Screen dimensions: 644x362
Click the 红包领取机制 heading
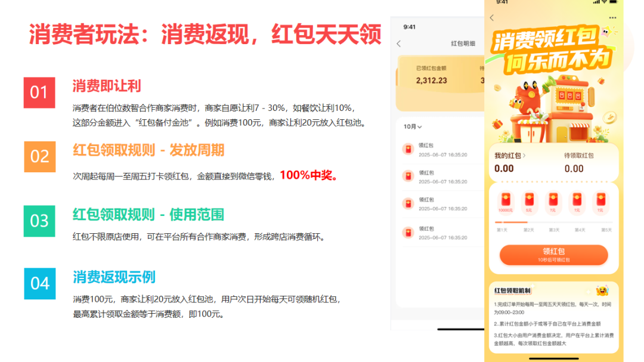[512, 290]
